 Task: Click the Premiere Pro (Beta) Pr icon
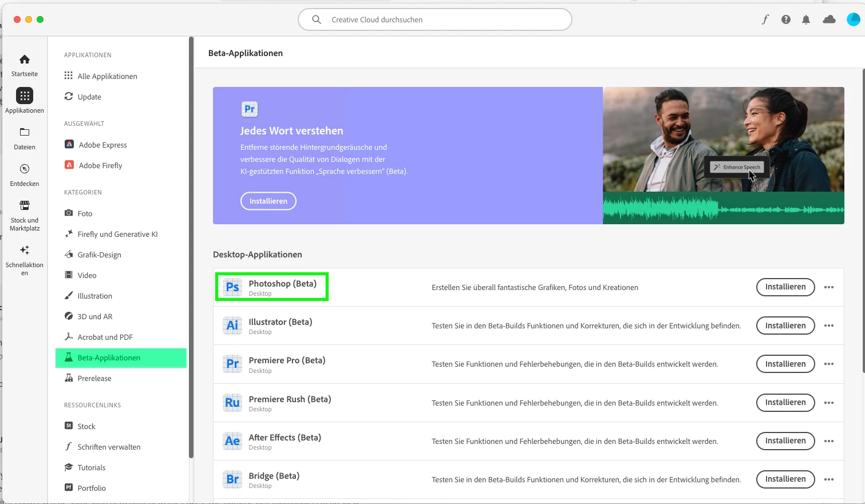[x=232, y=364]
